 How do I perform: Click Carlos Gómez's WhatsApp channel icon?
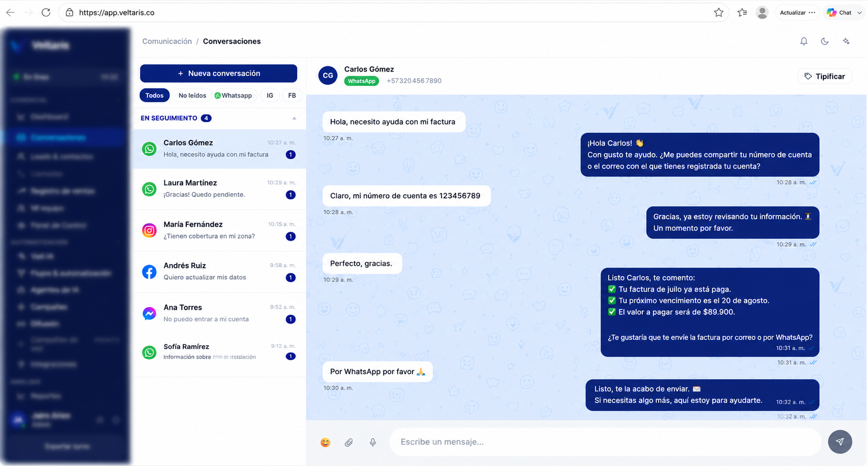pos(149,149)
